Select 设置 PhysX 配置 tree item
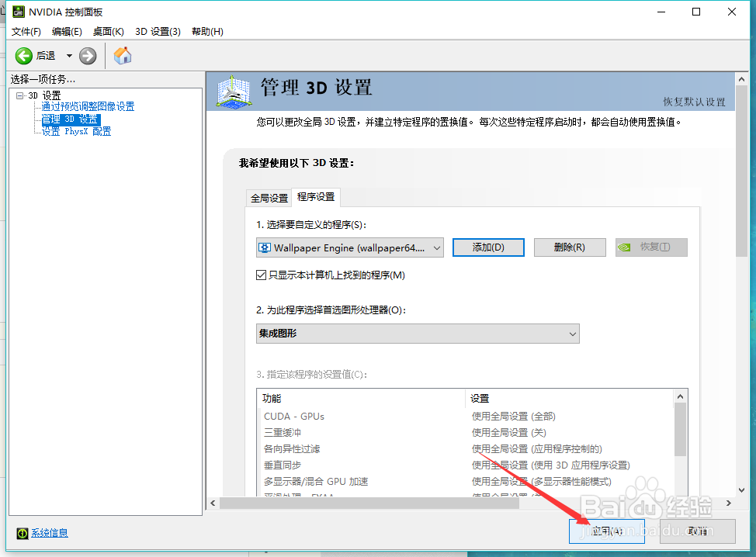The width and height of the screenshot is (756, 557). pos(76,131)
